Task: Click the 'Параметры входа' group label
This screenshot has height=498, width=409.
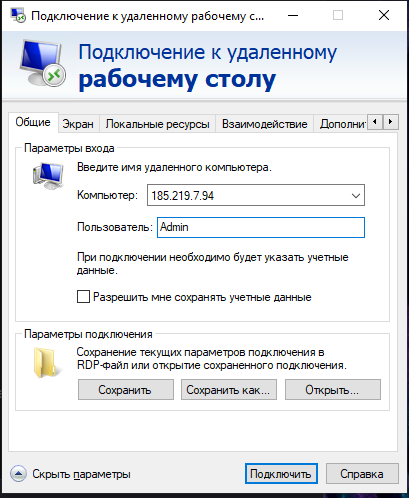Action: (69, 148)
